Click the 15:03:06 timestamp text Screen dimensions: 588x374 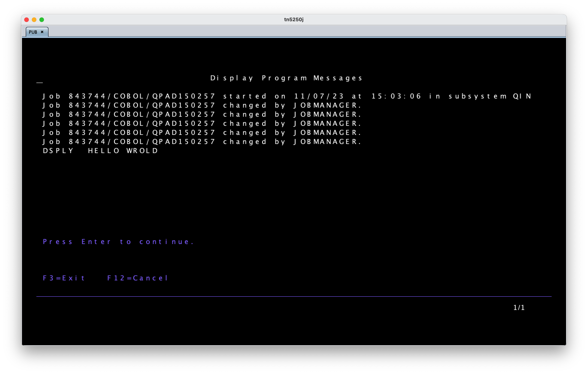tap(396, 96)
